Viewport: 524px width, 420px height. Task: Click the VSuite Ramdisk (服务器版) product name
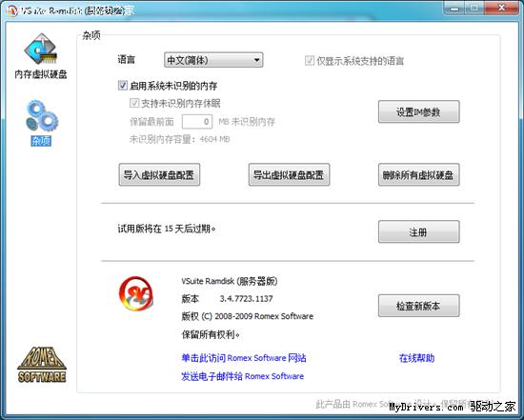pos(230,281)
